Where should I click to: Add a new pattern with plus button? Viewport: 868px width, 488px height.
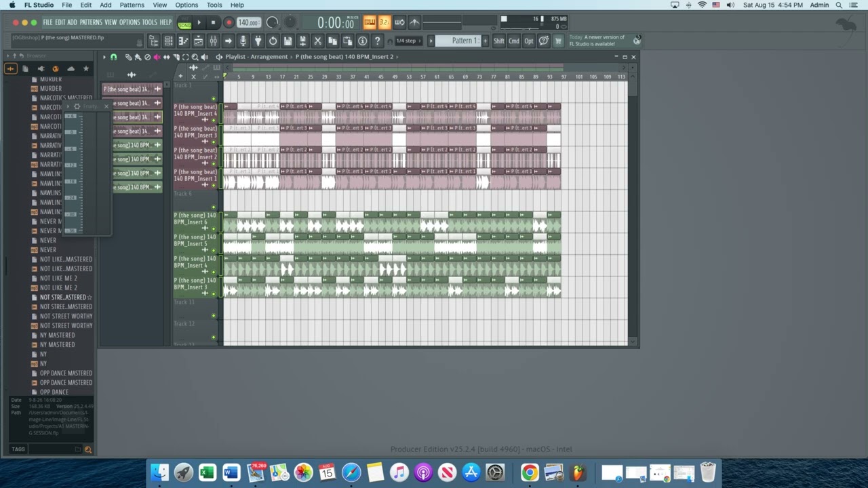485,41
